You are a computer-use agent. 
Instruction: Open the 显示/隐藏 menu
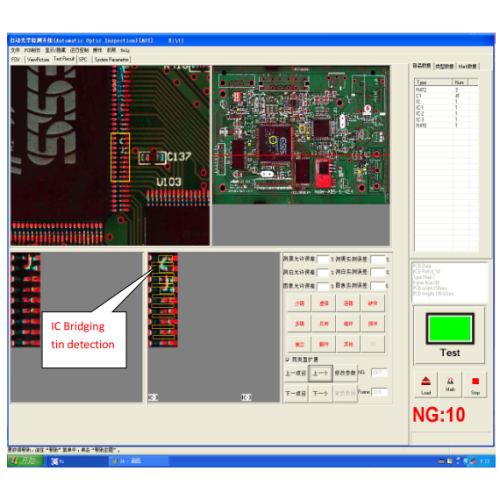(55, 50)
